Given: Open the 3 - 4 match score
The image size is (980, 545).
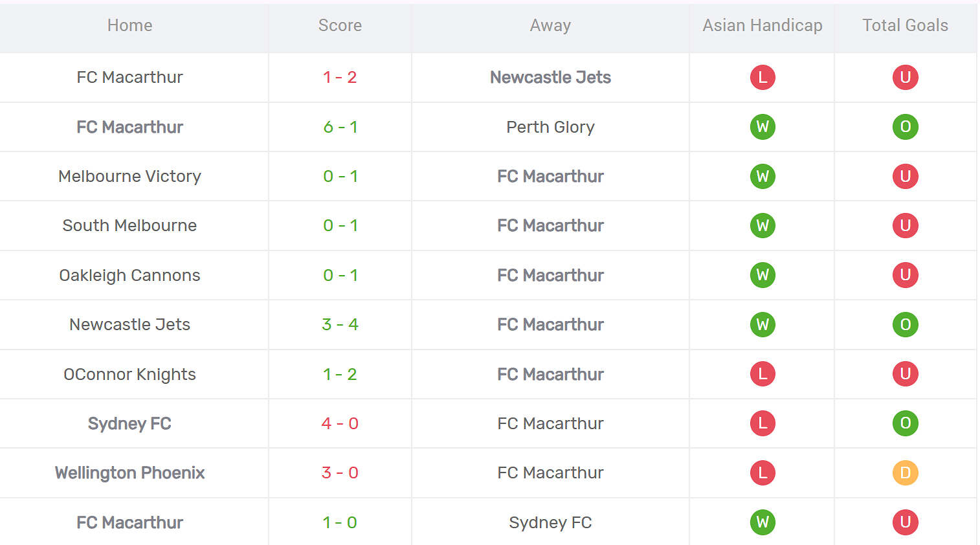Looking at the screenshot, I should (340, 324).
